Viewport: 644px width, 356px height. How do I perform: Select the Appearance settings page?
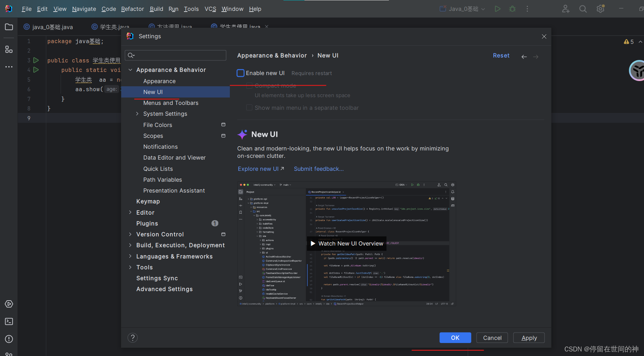159,81
